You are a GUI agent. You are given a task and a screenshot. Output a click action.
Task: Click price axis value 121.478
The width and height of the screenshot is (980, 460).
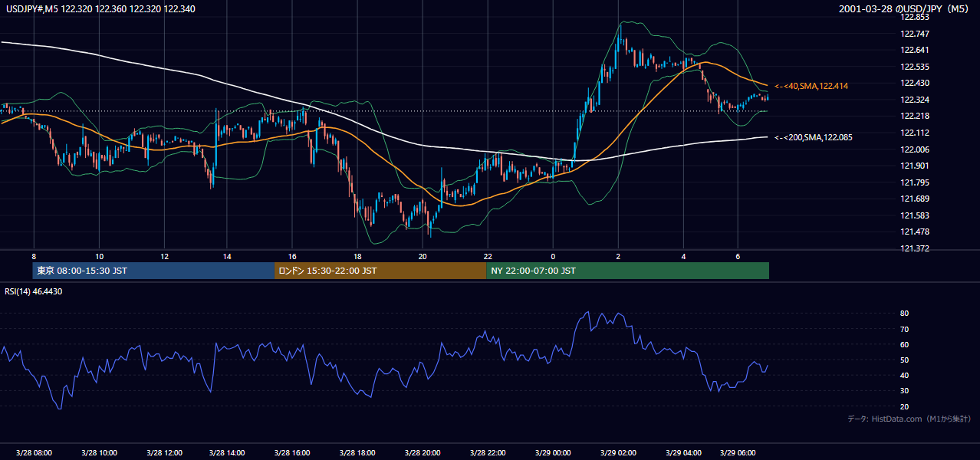tap(915, 232)
